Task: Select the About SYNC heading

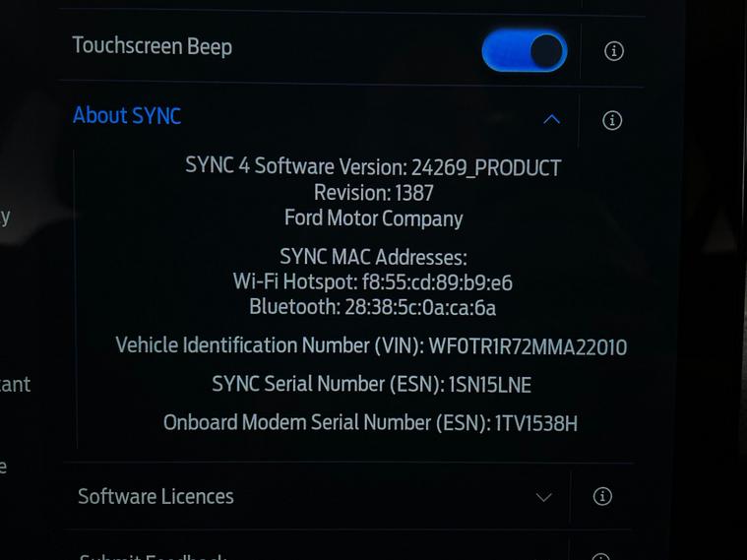Action: (127, 116)
